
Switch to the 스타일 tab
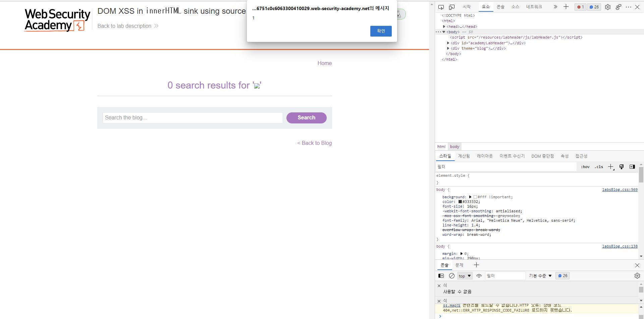tap(445, 156)
